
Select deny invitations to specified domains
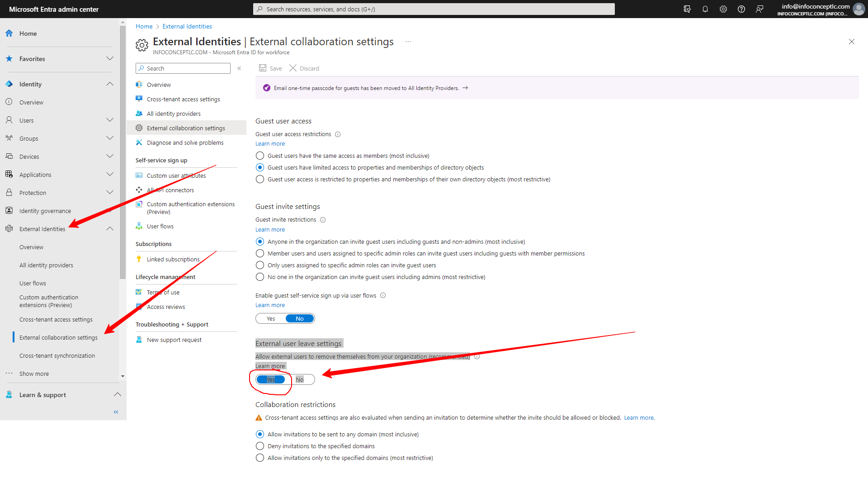260,446
